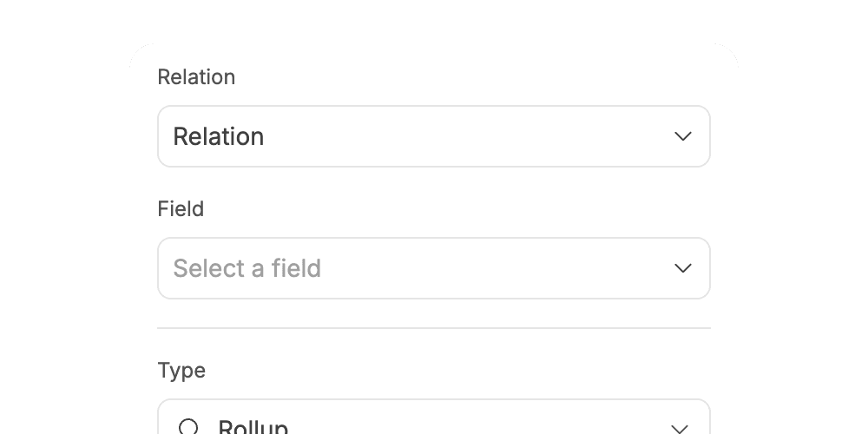Open the "Select a field" dropdown

[x=433, y=268]
